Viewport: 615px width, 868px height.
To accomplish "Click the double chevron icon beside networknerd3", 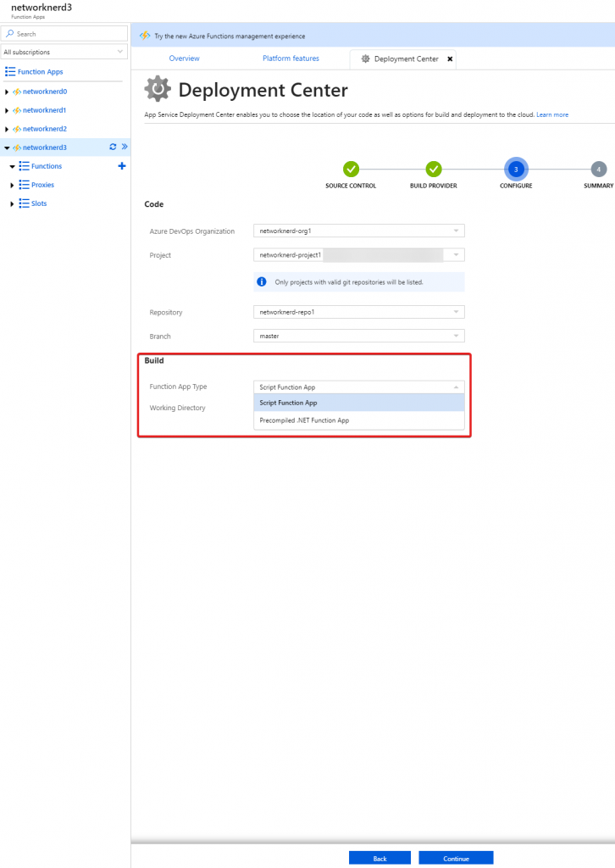I will coord(125,147).
